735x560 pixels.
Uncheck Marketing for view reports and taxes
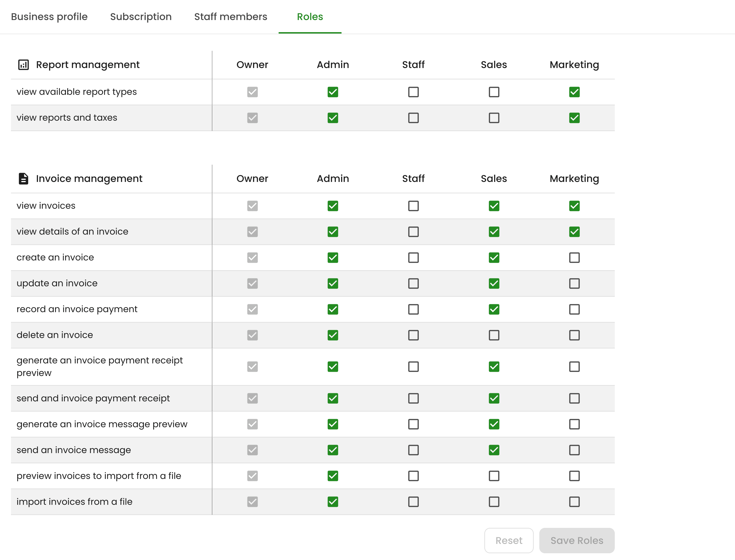574,118
